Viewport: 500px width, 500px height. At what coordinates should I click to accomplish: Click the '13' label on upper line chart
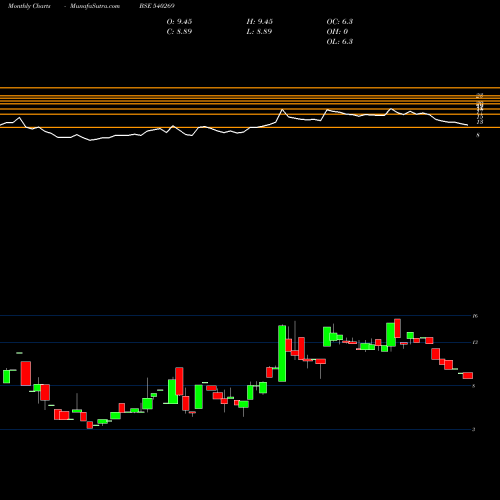480,122
